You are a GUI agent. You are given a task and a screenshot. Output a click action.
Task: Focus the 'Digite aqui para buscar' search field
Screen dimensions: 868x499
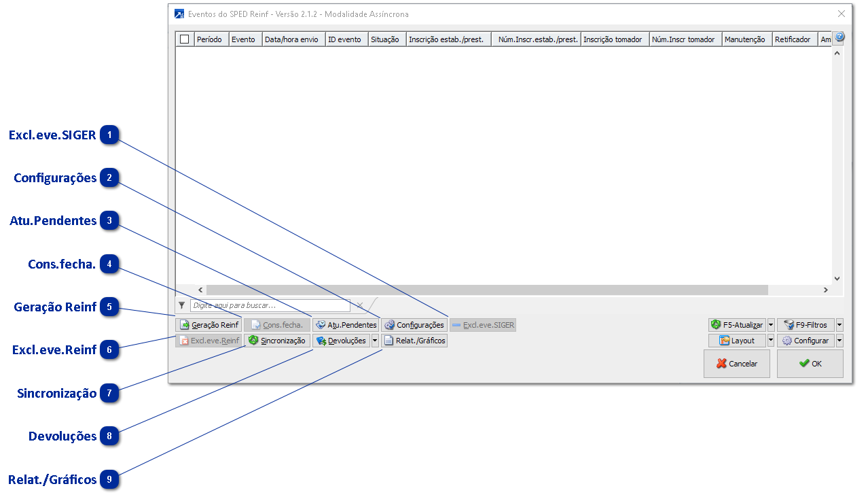(x=270, y=306)
